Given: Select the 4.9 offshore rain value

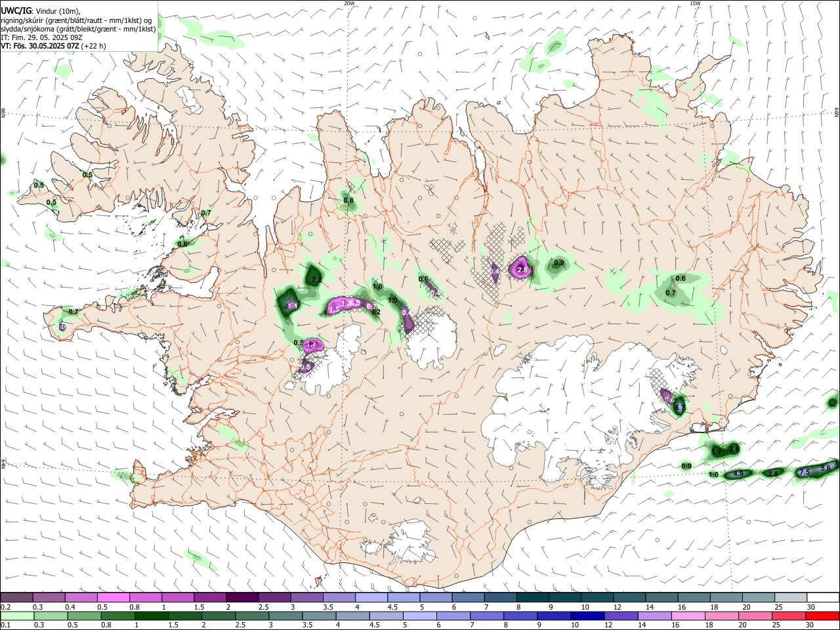Looking at the screenshot, I should pyautogui.click(x=738, y=474).
